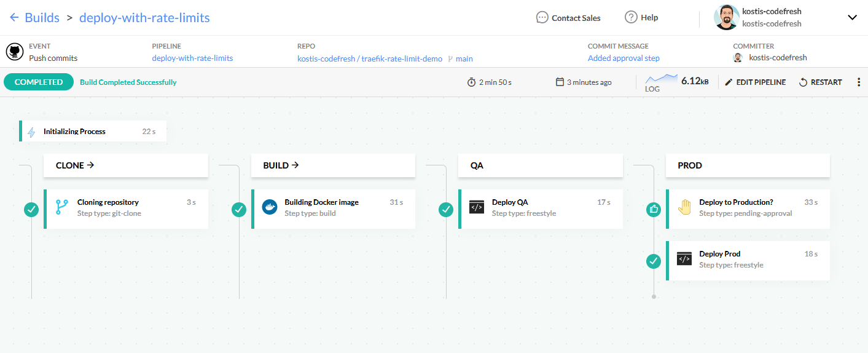The image size is (868, 353).
Task: Click the GitHub event icon
Action: (x=15, y=52)
